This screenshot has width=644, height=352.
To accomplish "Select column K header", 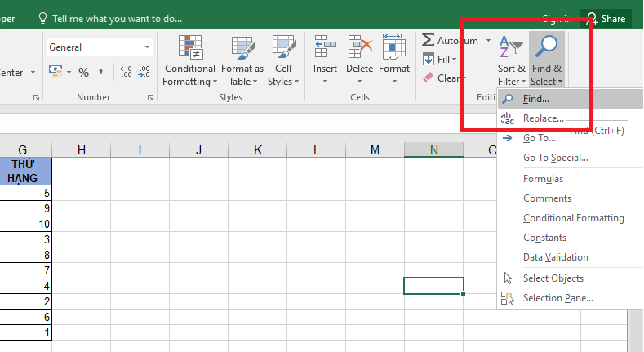I will tap(257, 150).
